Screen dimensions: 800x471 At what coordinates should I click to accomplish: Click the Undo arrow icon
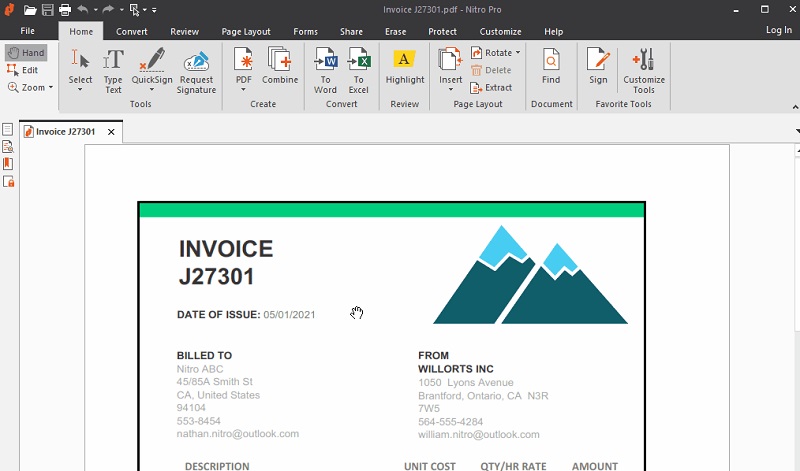(x=83, y=9)
